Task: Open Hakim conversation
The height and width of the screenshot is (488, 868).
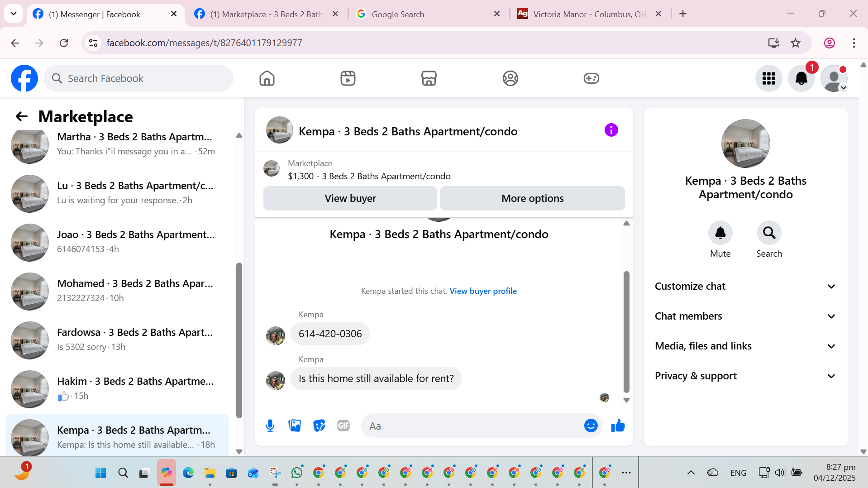Action: [117, 389]
